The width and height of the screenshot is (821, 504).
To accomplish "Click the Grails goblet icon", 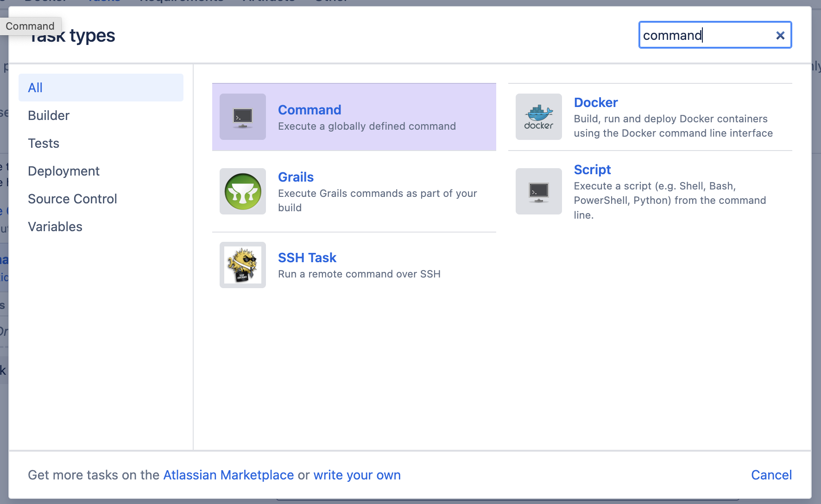I will click(243, 191).
